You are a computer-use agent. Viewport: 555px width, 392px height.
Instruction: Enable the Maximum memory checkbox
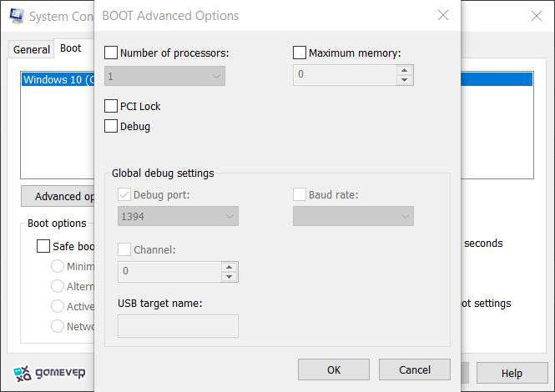point(300,53)
